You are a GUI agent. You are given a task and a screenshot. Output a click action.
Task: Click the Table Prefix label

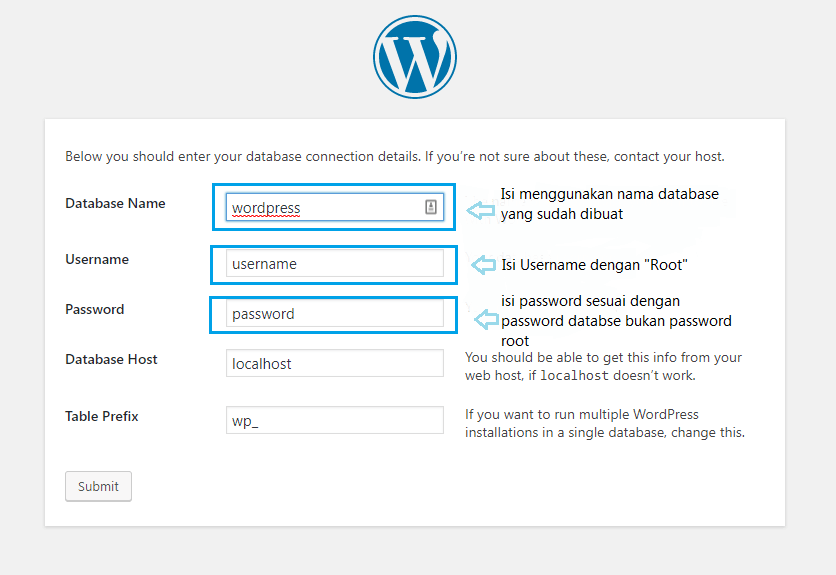point(101,416)
